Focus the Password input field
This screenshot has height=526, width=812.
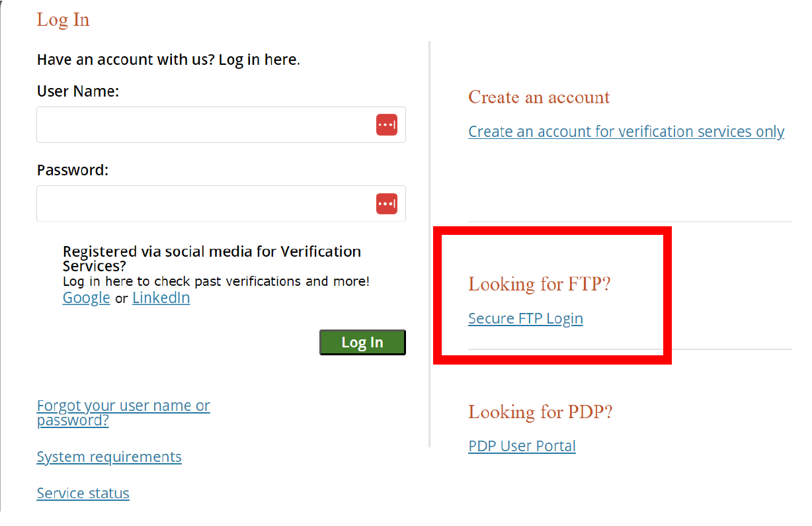pyautogui.click(x=198, y=203)
